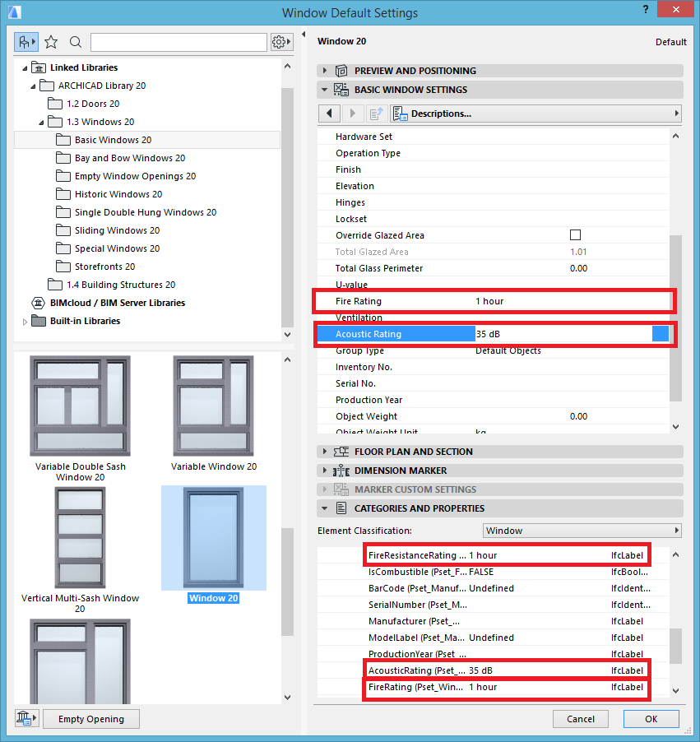Expand the Preview and Positioning panel
Image resolution: width=700 pixels, height=742 pixels.
(325, 71)
